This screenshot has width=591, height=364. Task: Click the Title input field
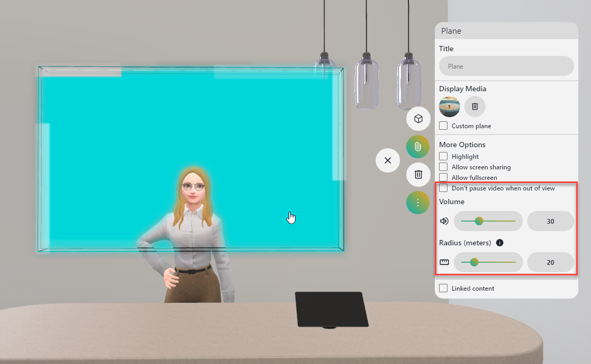coord(506,66)
